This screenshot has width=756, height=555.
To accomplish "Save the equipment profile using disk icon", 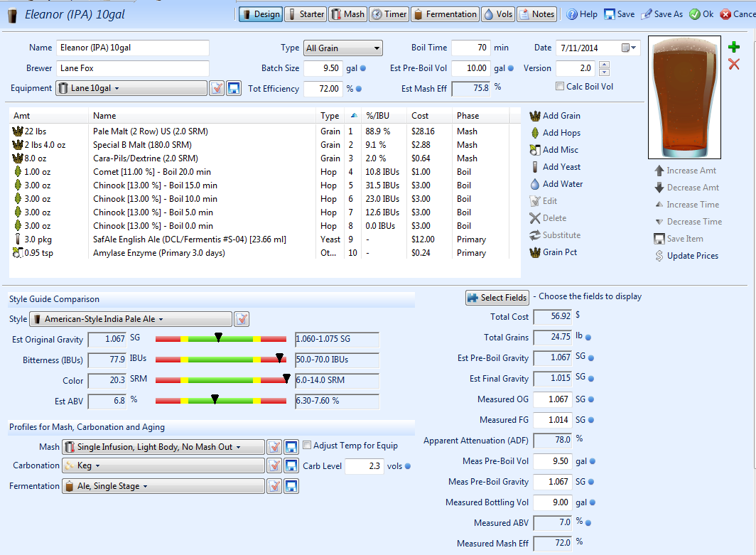I will 233,88.
